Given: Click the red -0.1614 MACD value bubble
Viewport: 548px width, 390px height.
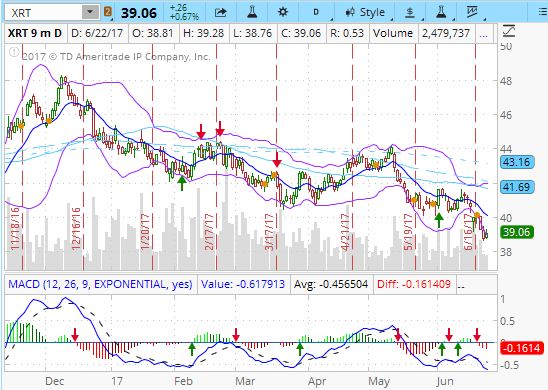Looking at the screenshot, I should (x=521, y=348).
